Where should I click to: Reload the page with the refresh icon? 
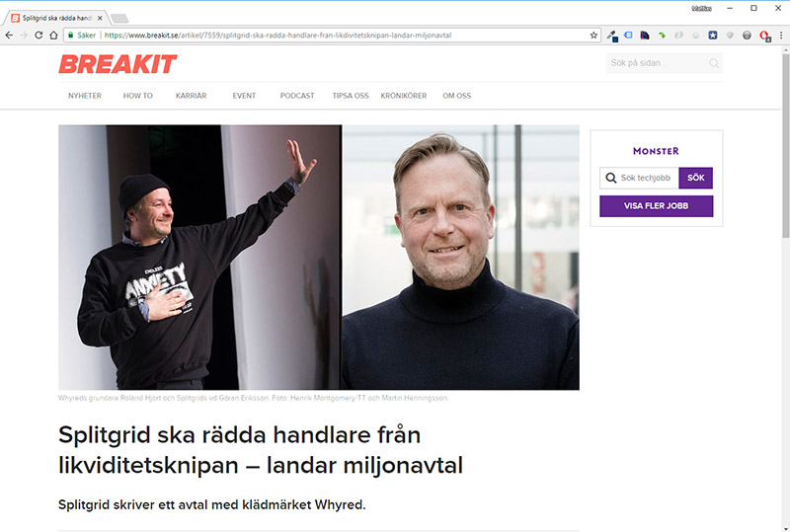tap(39, 36)
